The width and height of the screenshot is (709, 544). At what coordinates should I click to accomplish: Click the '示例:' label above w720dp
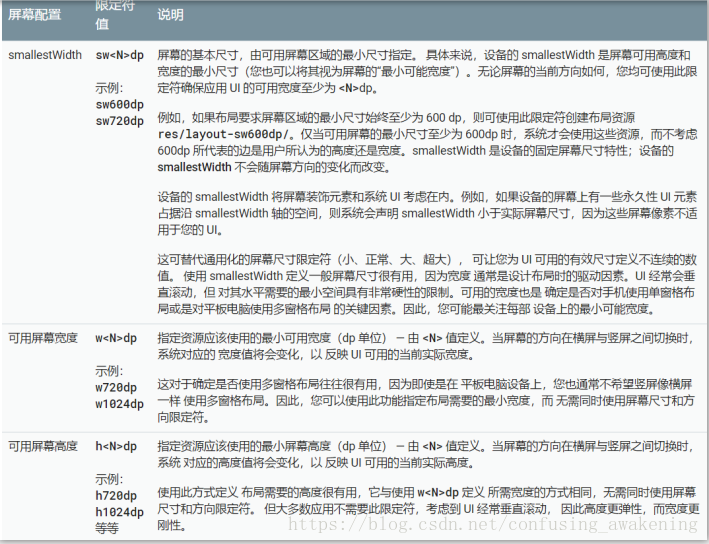(109, 371)
